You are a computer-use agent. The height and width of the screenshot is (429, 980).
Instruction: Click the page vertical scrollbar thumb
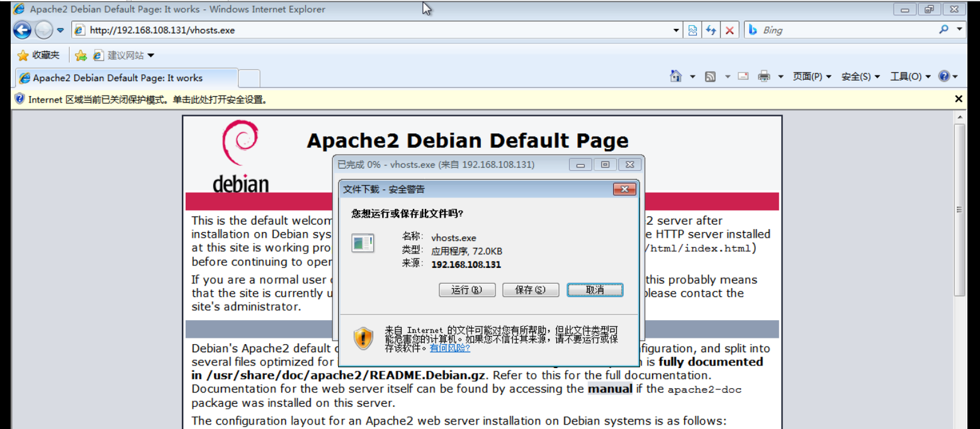click(959, 209)
